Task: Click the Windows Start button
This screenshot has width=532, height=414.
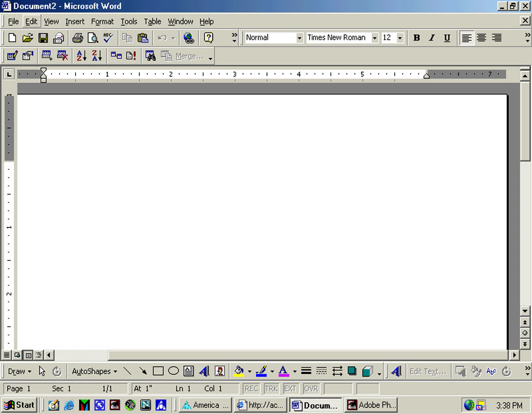Action: coord(20,405)
